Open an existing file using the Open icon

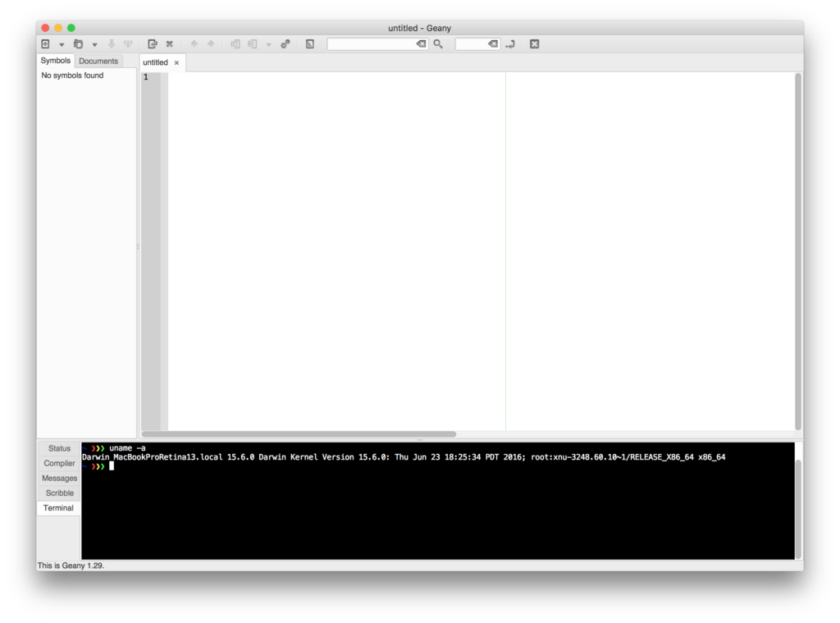pyautogui.click(x=78, y=44)
